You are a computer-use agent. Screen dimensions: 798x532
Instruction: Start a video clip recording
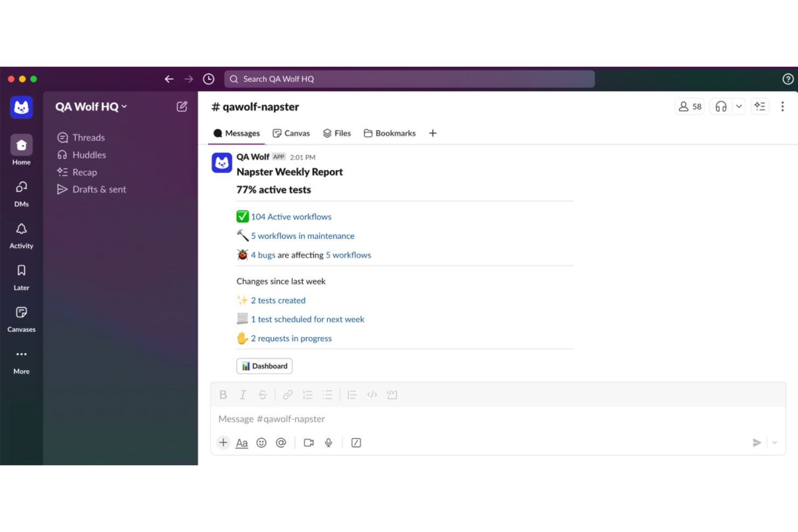308,443
